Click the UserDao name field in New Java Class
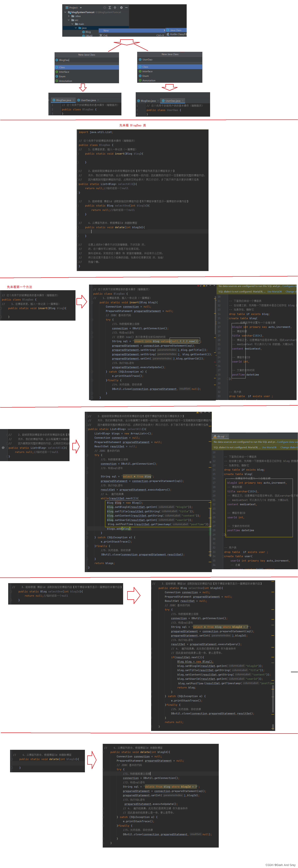The height and width of the screenshot is (868, 298). point(170,60)
